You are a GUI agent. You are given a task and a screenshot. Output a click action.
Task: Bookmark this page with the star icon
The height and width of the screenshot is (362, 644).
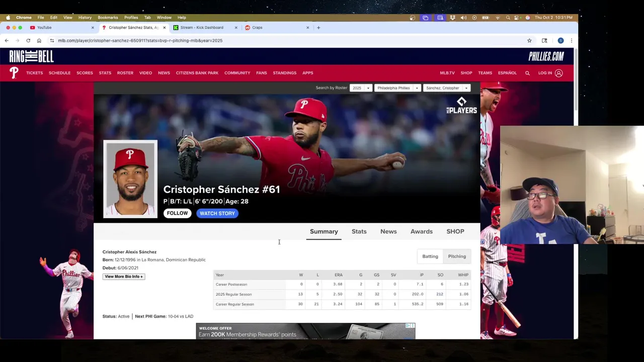coord(529,41)
